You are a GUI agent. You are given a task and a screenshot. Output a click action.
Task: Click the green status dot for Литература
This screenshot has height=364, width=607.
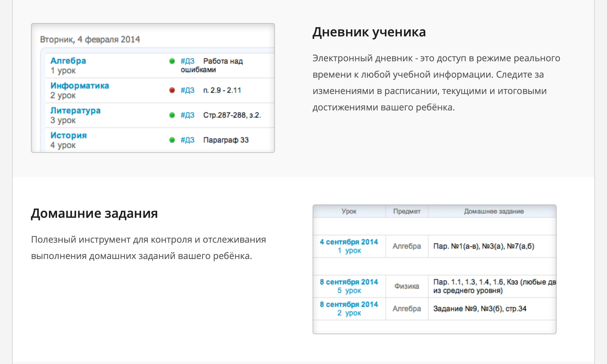coord(172,115)
